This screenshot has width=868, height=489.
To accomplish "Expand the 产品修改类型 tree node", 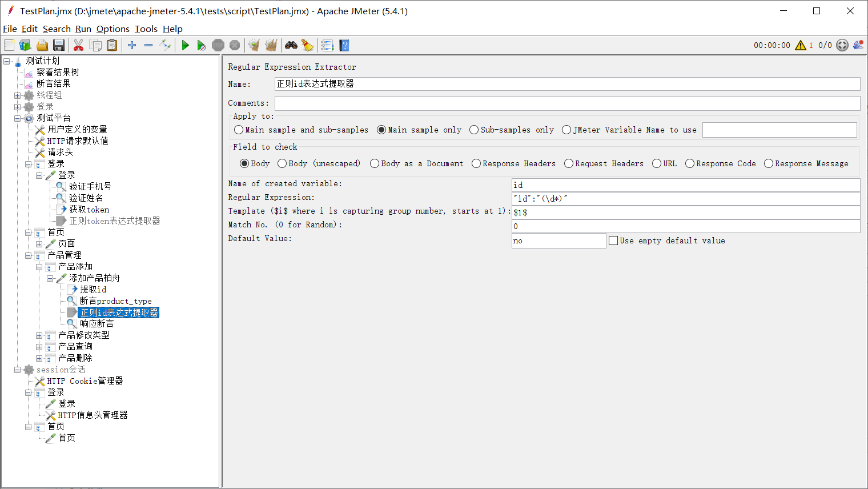I will pos(39,335).
